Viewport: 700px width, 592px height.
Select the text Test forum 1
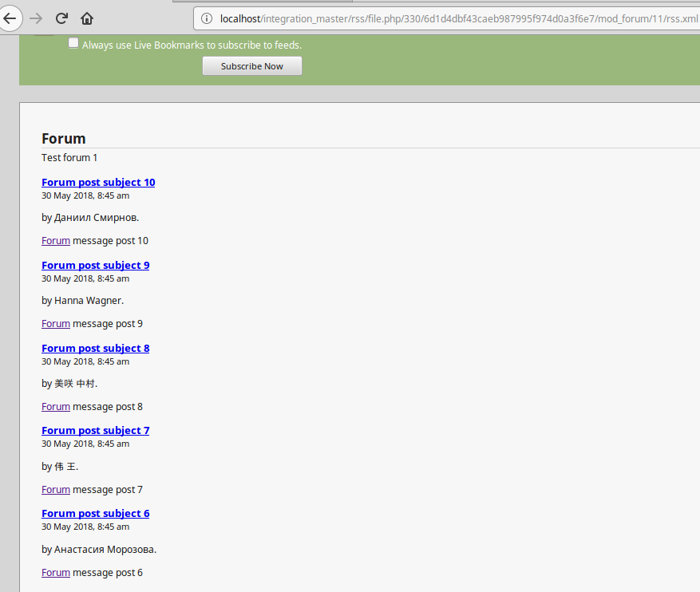69,158
